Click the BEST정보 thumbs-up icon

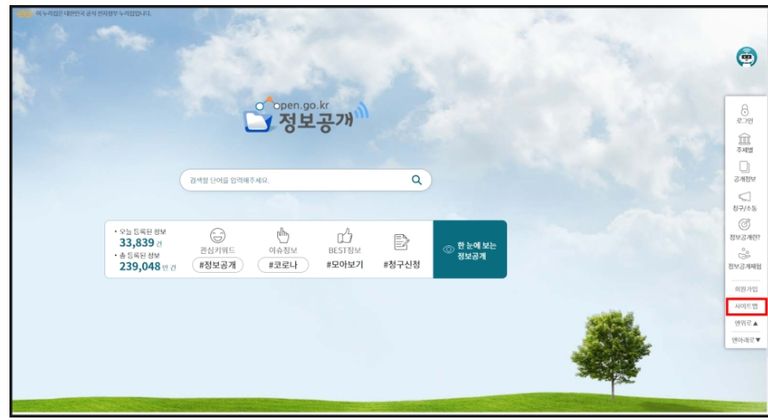click(345, 235)
